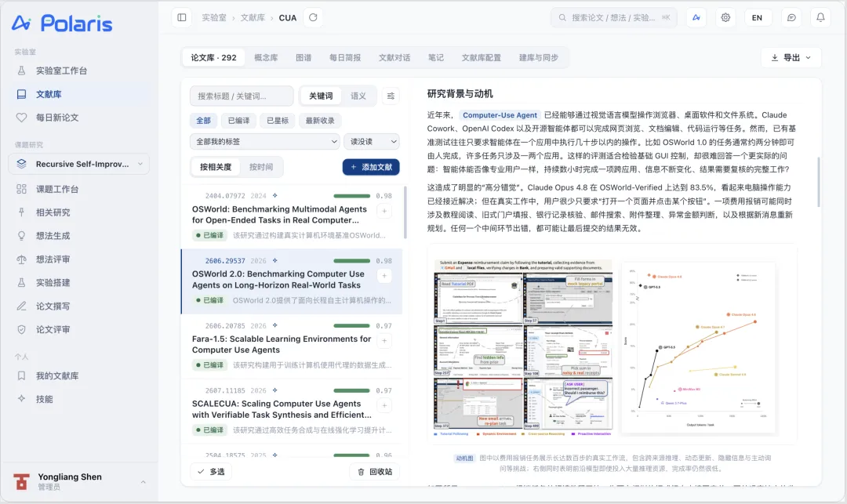
Task: Open the scatter plot chart figure
Action: (699, 348)
